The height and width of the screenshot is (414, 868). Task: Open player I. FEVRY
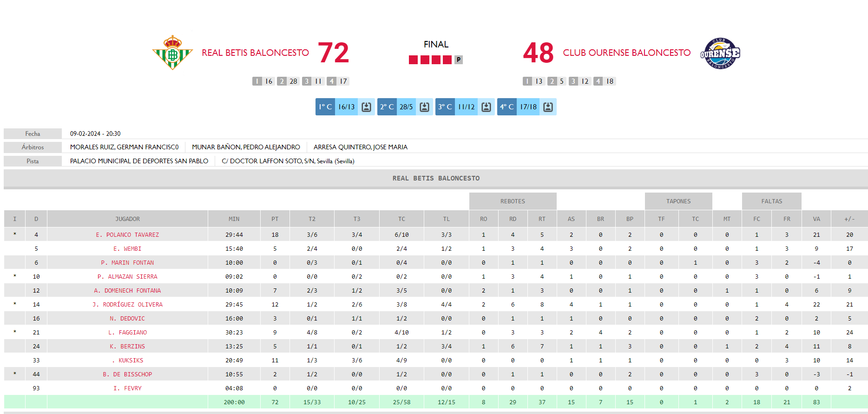click(127, 388)
